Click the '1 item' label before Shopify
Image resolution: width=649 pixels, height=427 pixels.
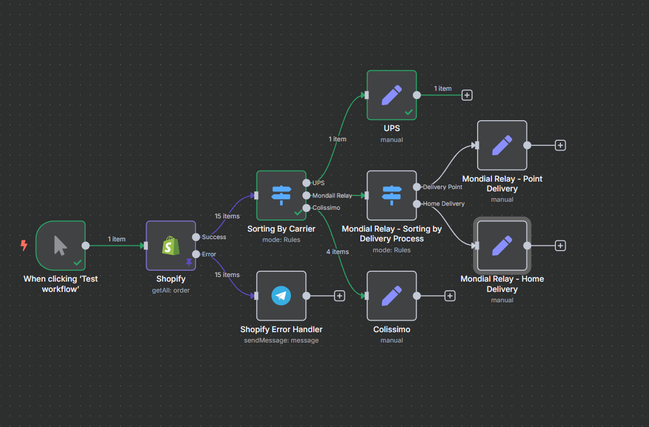click(117, 239)
